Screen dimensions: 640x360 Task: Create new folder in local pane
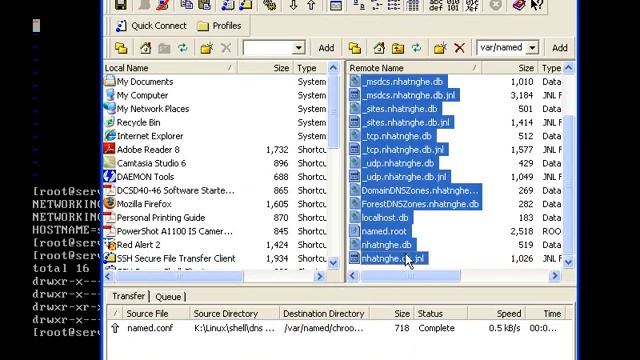coord(207,48)
